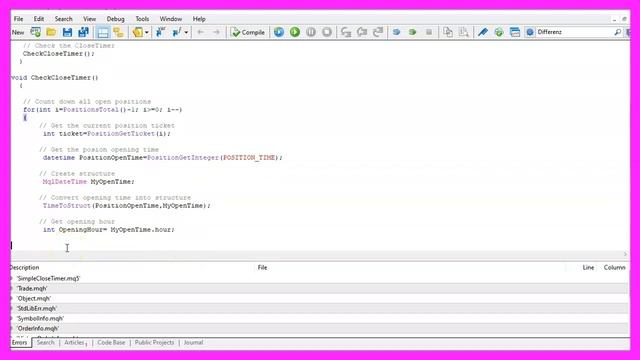Image resolution: width=640 pixels, height=360 pixels.
Task: Click the 'void CheckCloseTimer()' code line
Action: (x=55, y=78)
